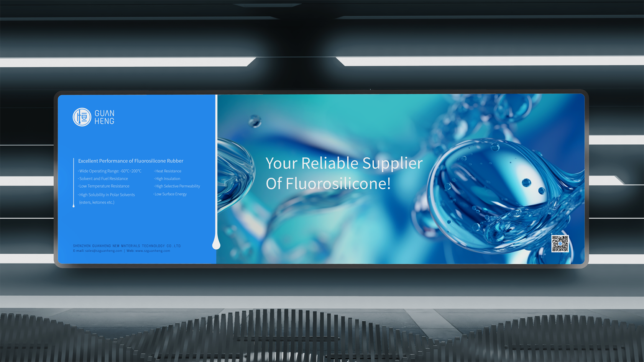Select the "High Insulation" bullet item
644x362 pixels.
[168, 179]
